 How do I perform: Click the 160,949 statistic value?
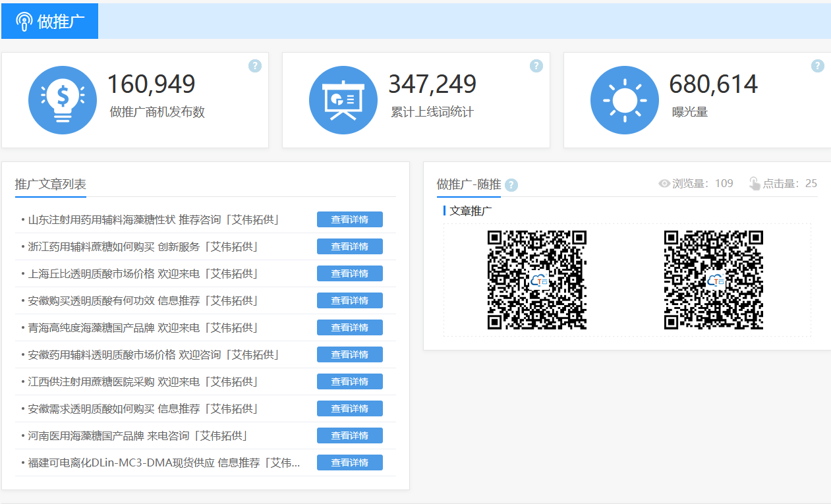[x=152, y=84]
